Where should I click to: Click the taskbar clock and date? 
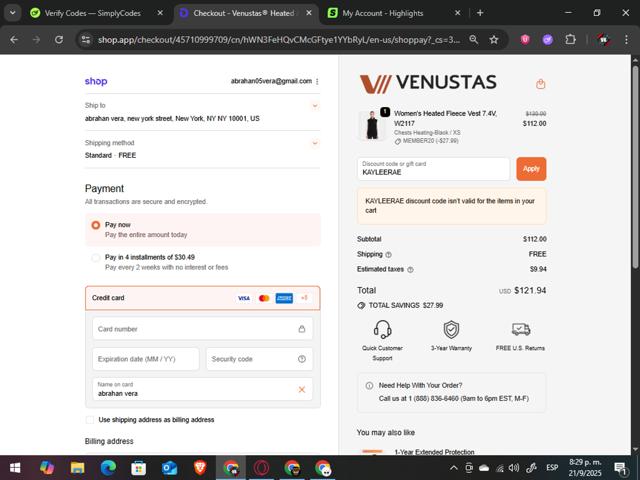(585, 468)
